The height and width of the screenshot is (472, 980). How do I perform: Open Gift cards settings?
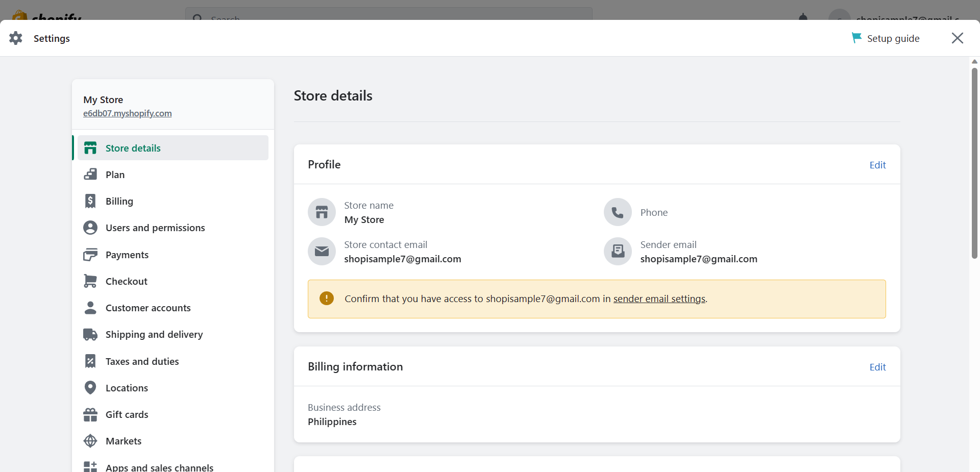tap(173, 414)
